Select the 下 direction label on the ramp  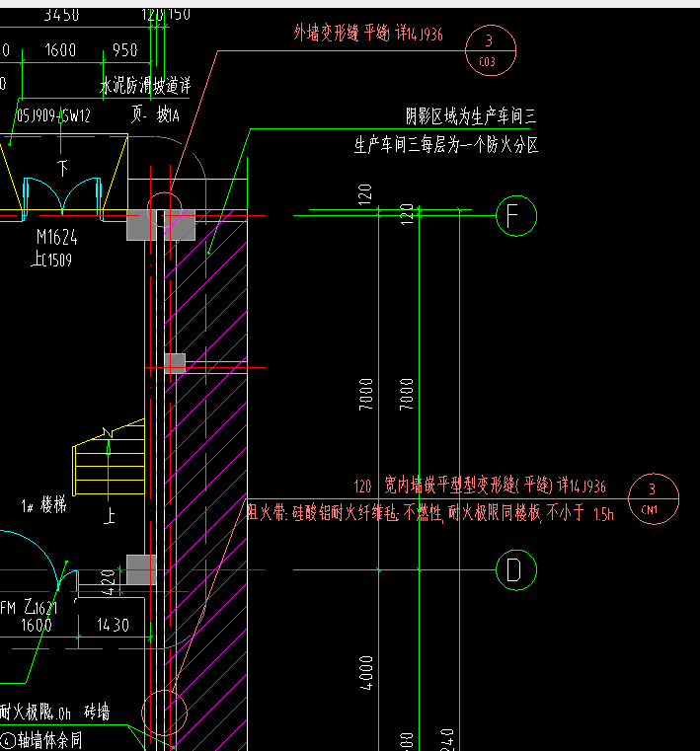click(x=63, y=169)
